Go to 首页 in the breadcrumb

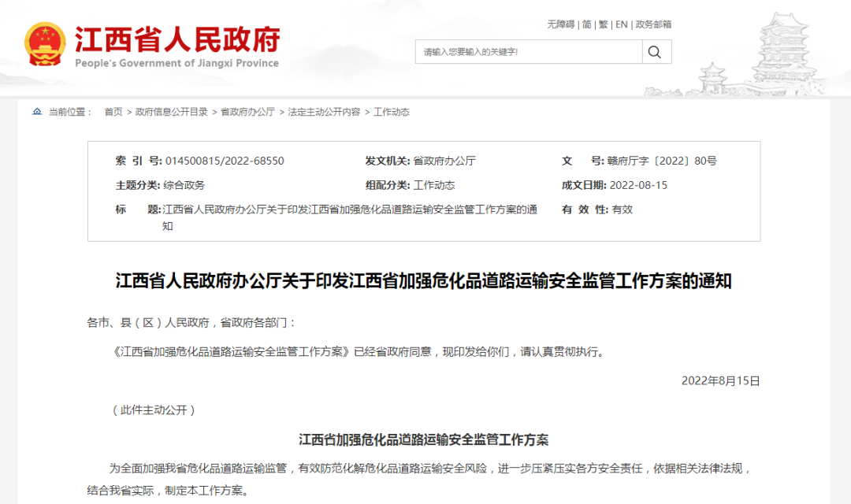tap(113, 112)
